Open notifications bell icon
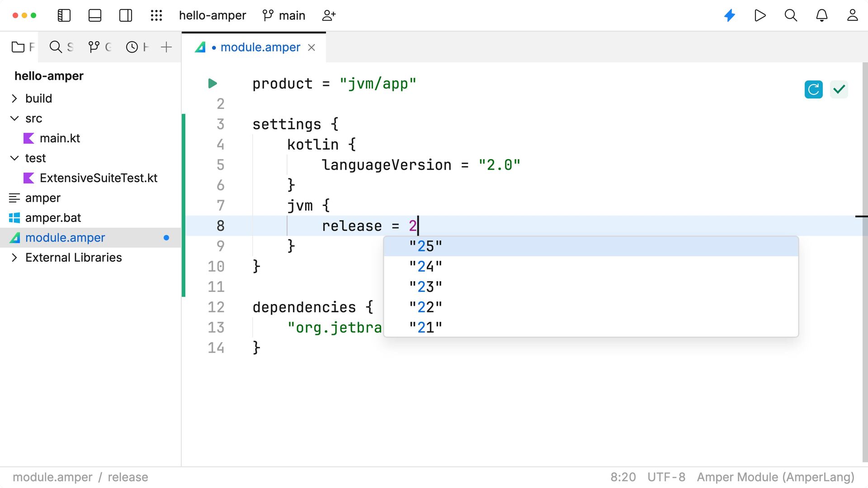Viewport: 868px width, 488px height. [822, 15]
